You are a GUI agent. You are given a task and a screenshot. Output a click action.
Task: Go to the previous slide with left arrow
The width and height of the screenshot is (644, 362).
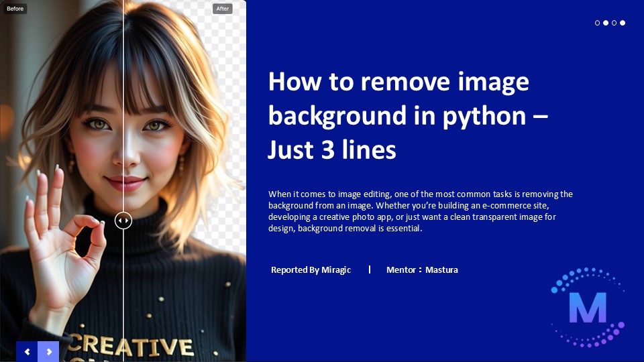[x=27, y=351]
